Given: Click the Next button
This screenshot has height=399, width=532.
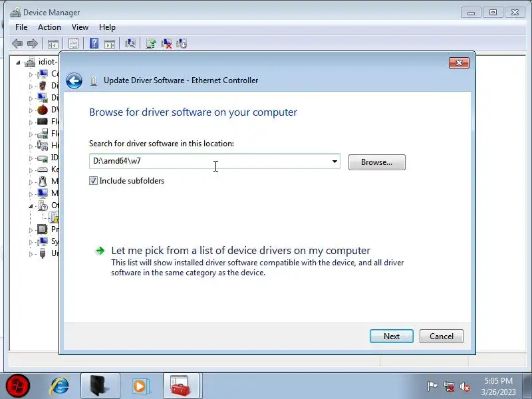Looking at the screenshot, I should point(391,336).
